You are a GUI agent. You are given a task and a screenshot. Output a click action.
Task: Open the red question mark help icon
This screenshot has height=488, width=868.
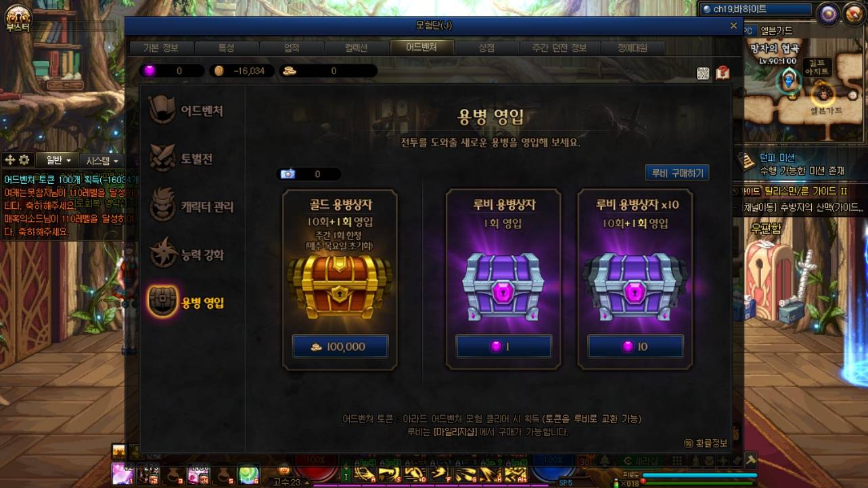coord(723,72)
